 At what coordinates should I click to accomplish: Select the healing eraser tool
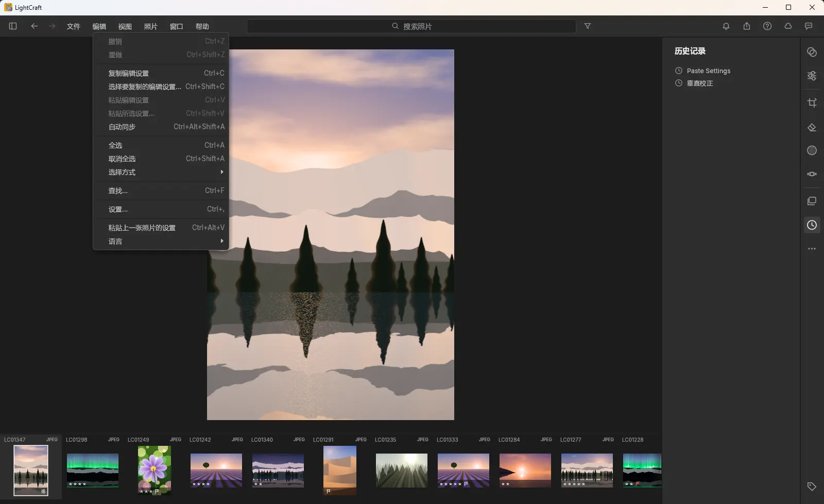point(812,127)
